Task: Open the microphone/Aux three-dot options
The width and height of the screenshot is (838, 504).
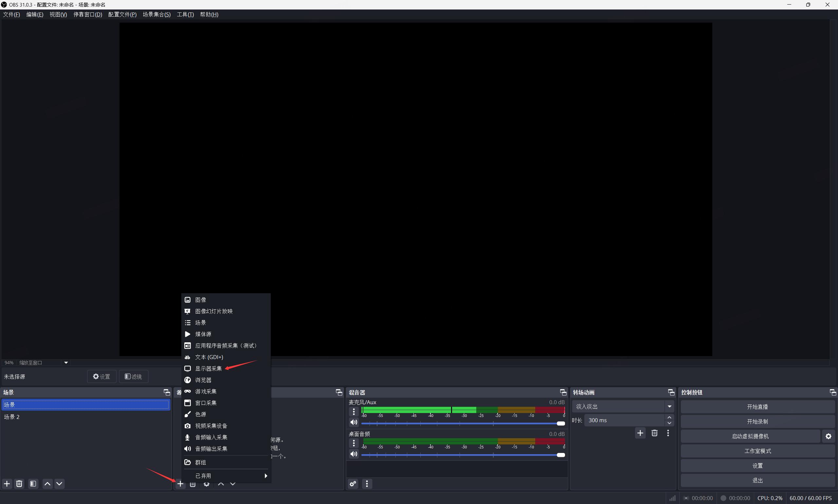Action: pyautogui.click(x=354, y=412)
